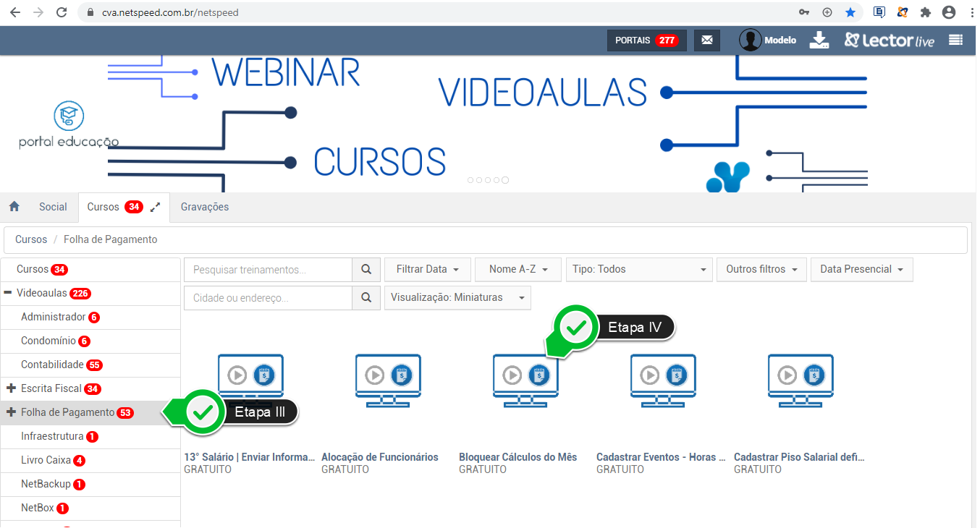Select the Livro Caixa category
Screen dimensions: 980x528
point(90,461)
